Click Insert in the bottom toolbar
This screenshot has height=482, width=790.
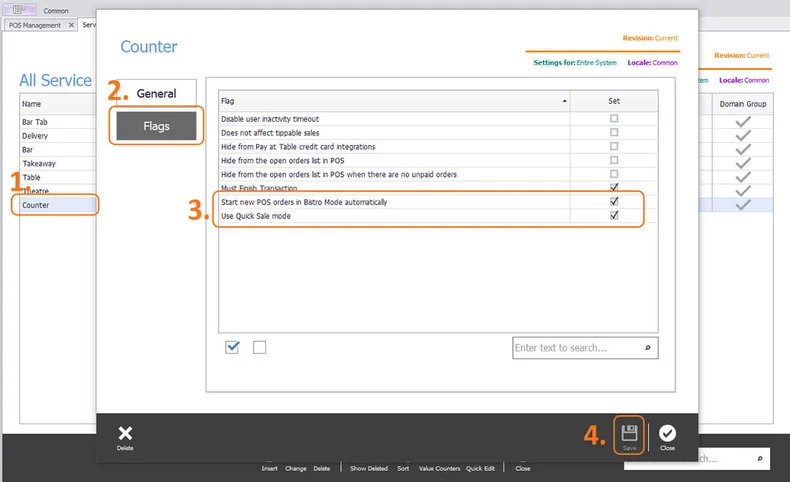coord(269,468)
